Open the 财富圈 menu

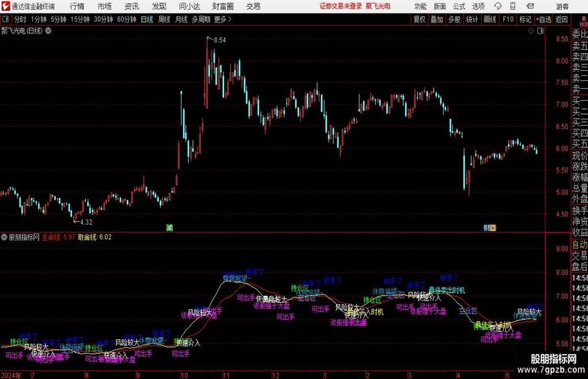pos(223,6)
